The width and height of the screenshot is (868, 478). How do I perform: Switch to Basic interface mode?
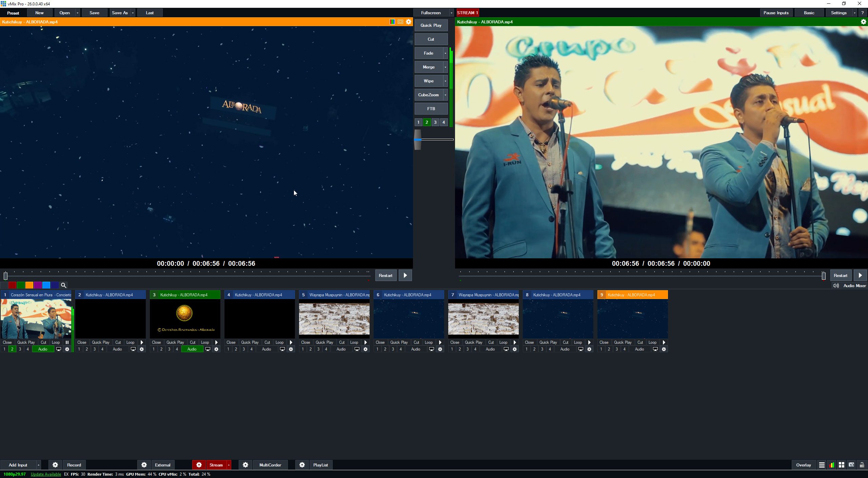pos(809,13)
